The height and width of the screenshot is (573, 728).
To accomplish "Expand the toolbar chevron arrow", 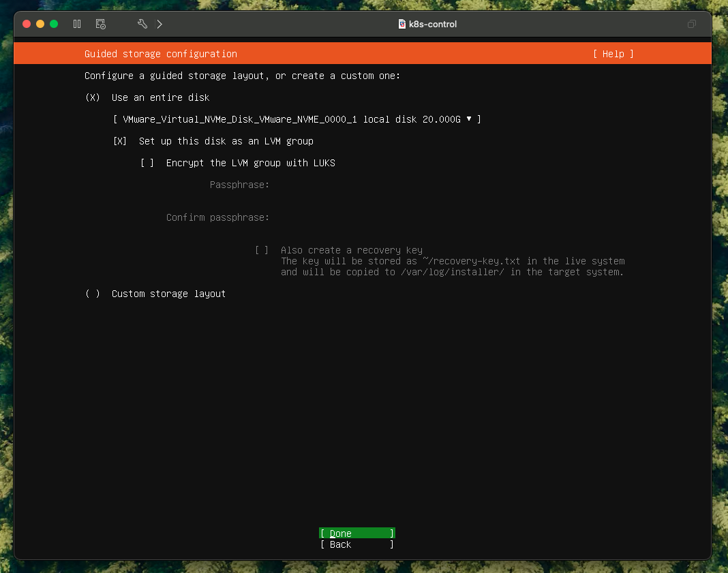I will click(160, 24).
